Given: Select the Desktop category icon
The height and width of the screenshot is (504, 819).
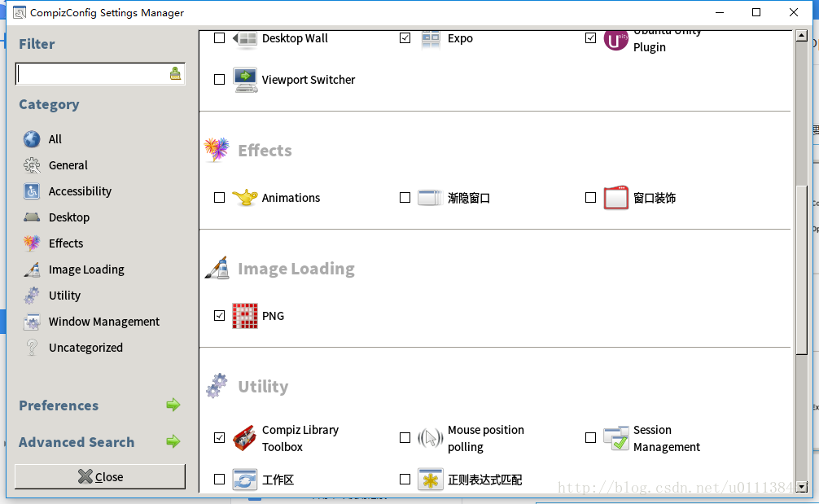Looking at the screenshot, I should (32, 217).
